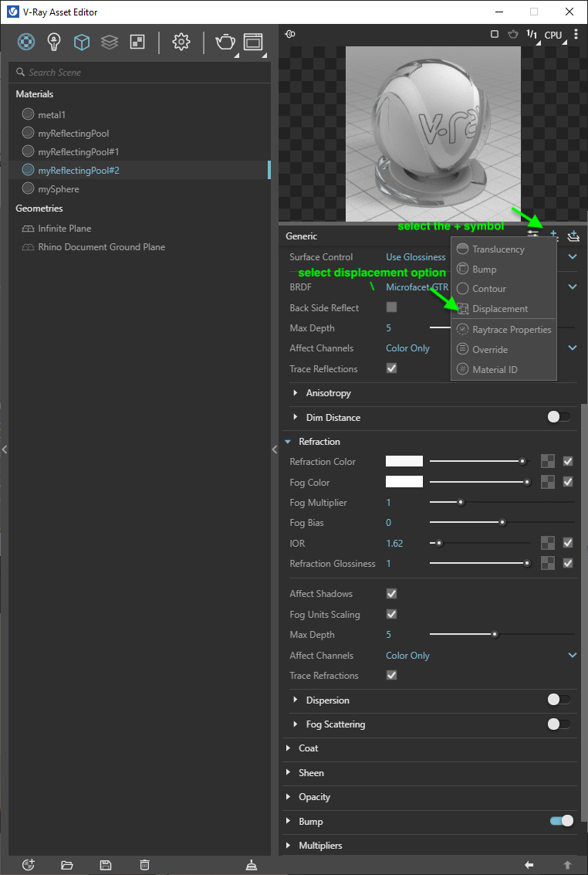Choose Displacement from the attribute menu

coord(504,309)
